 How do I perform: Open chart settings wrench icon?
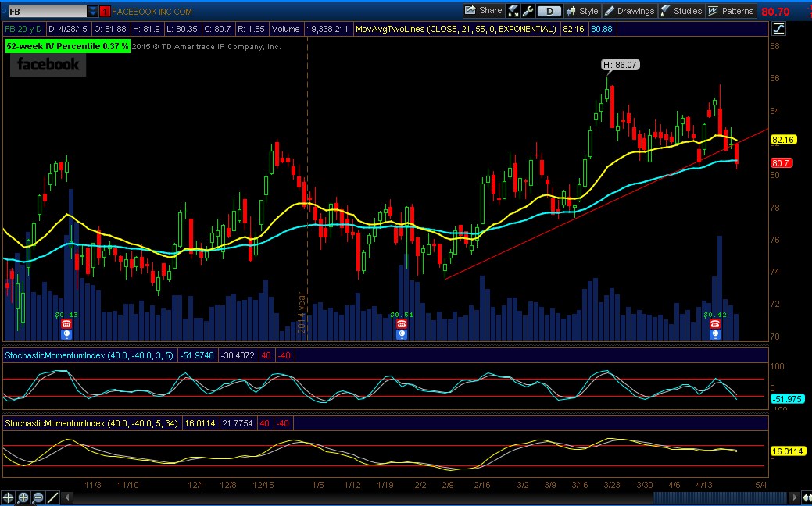[528, 10]
